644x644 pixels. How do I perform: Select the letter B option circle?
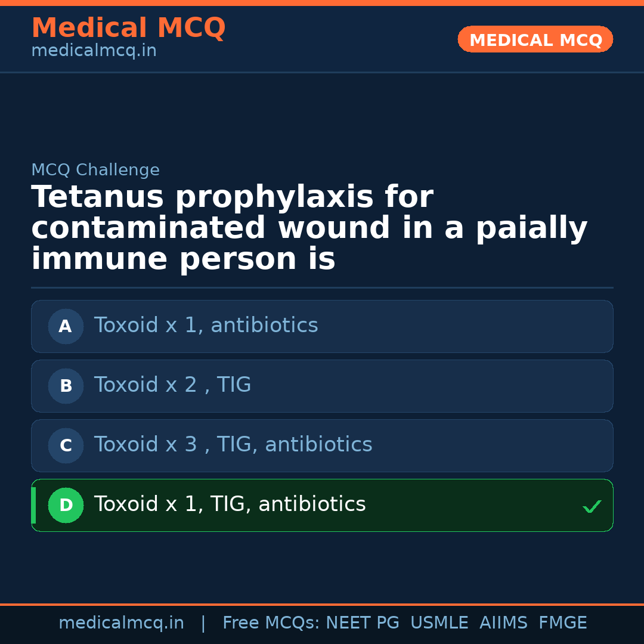66,386
